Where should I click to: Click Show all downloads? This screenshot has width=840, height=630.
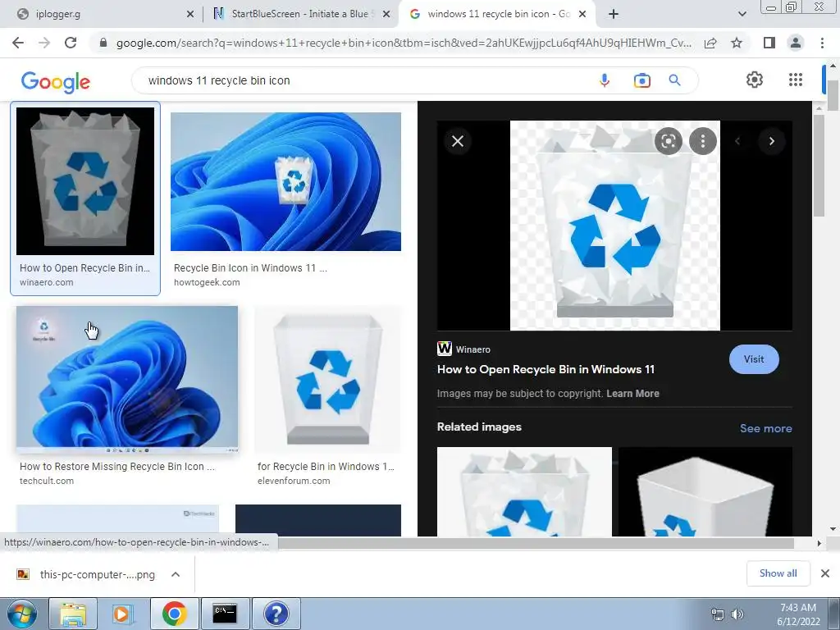point(778,573)
